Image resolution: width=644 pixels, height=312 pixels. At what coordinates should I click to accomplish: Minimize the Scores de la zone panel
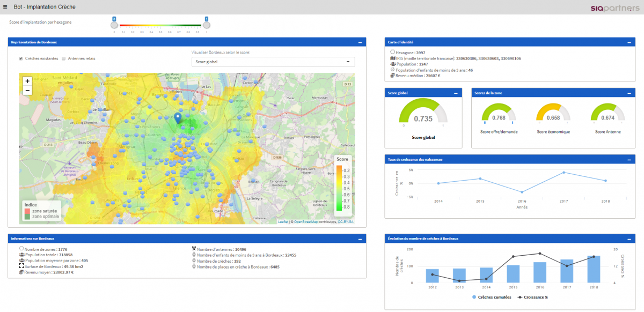(x=628, y=93)
